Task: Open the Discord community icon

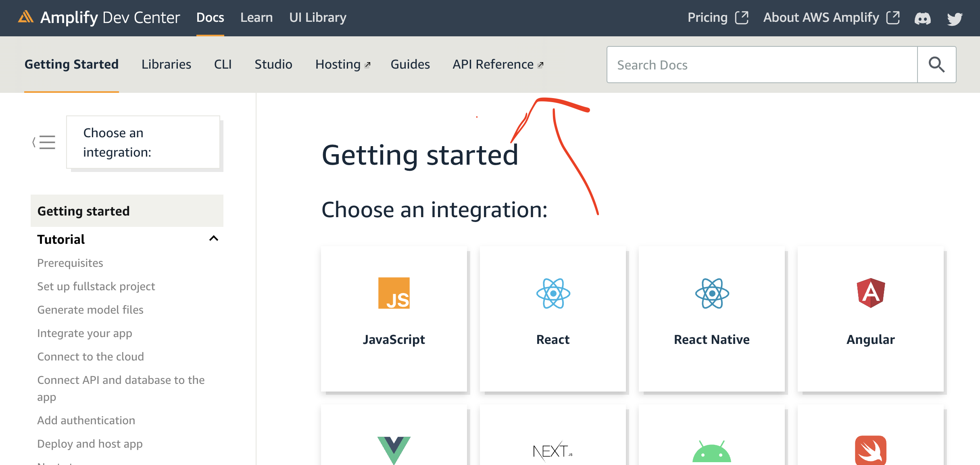Action: tap(923, 18)
